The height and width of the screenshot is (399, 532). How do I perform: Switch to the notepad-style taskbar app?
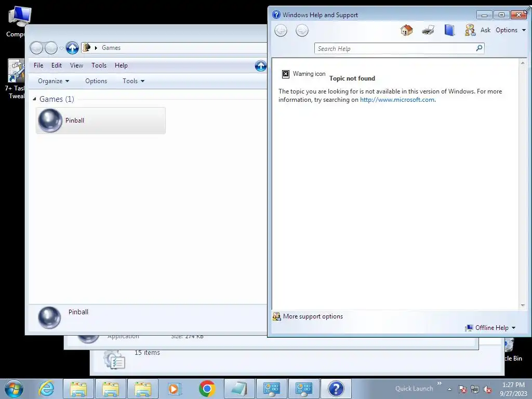239,389
